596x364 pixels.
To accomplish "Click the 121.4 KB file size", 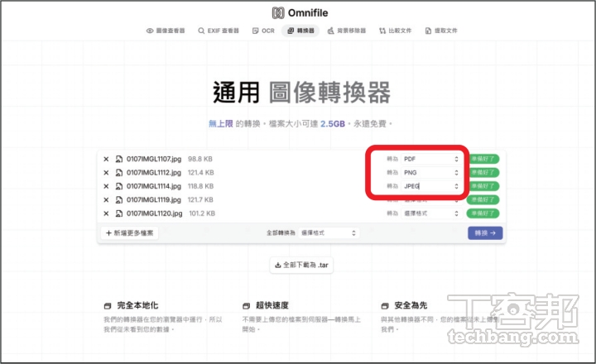I will 200,173.
